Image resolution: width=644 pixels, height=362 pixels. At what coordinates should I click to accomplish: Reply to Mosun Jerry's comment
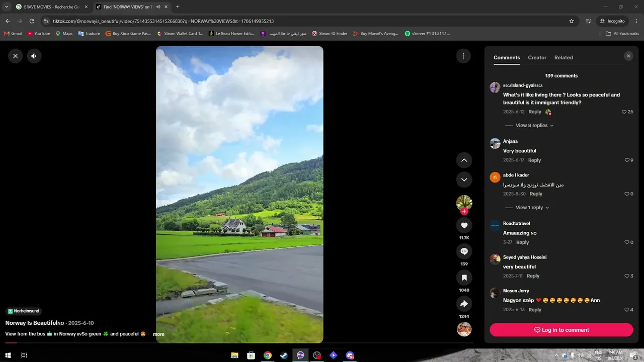pos(535,310)
